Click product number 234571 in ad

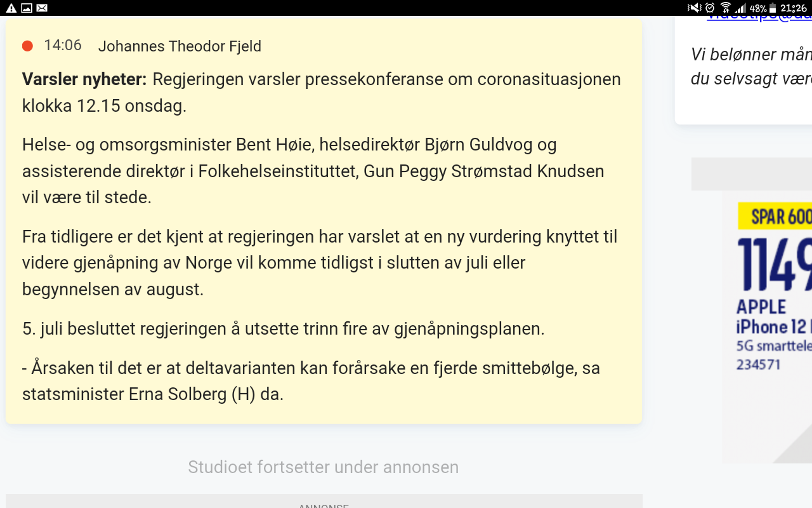click(759, 364)
